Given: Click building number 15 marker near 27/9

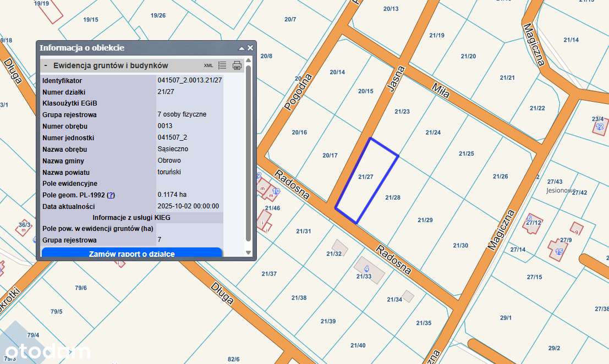Looking at the screenshot, I should click(559, 252).
